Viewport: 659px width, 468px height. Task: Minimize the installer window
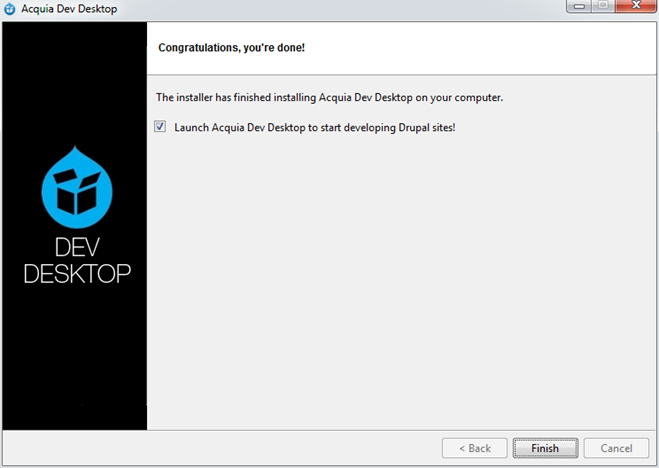[579, 5]
